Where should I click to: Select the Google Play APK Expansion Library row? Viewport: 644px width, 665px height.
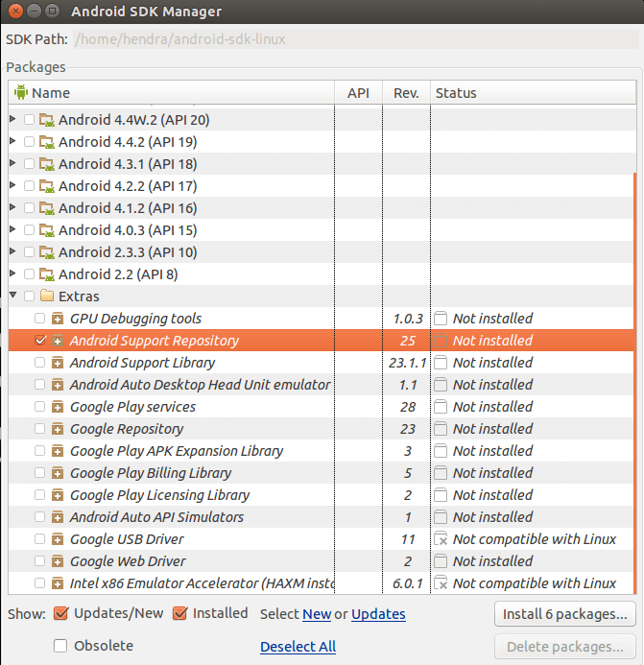[x=322, y=451]
